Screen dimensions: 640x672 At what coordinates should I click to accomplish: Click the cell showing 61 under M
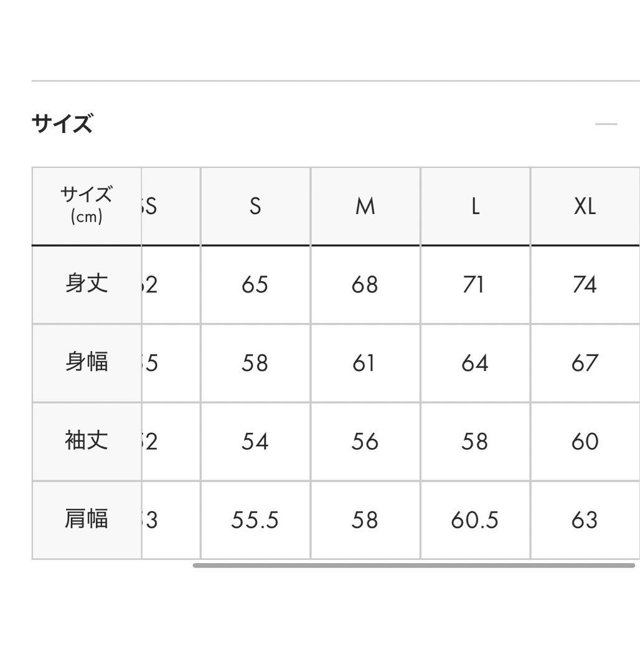coord(364,363)
